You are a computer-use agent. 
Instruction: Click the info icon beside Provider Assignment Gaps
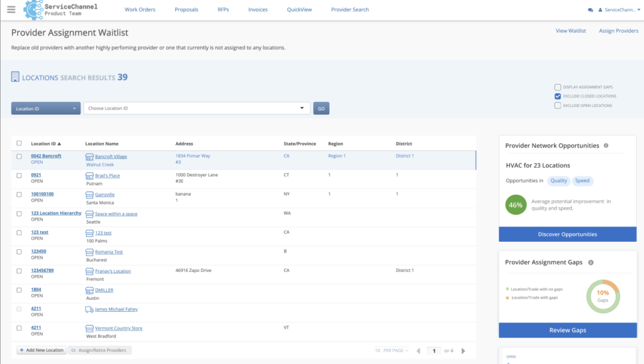[591, 262]
